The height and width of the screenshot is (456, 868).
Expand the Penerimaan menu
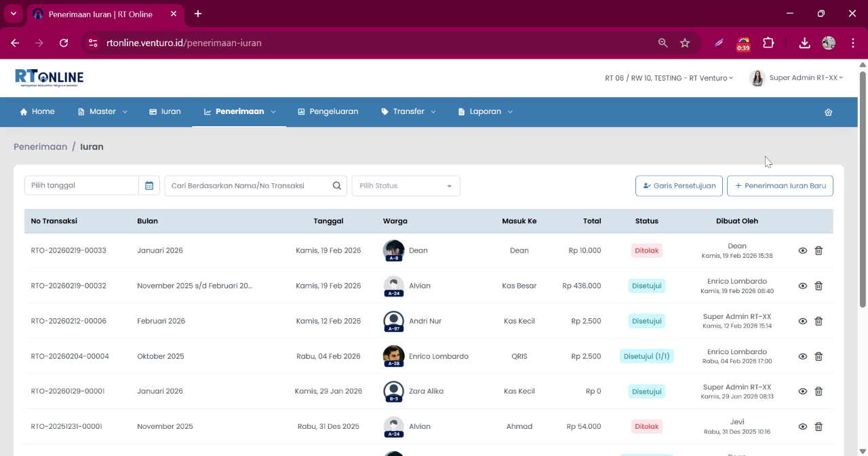tap(239, 112)
